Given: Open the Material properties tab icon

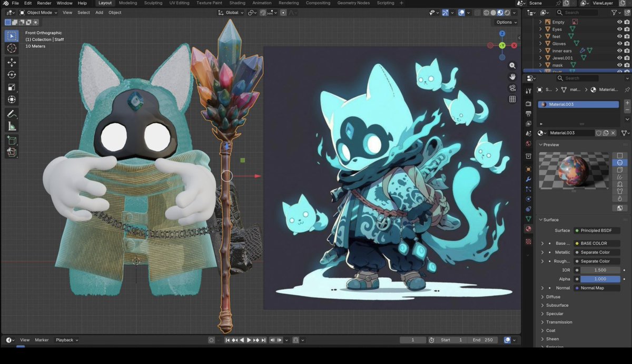Looking at the screenshot, I should point(528,229).
